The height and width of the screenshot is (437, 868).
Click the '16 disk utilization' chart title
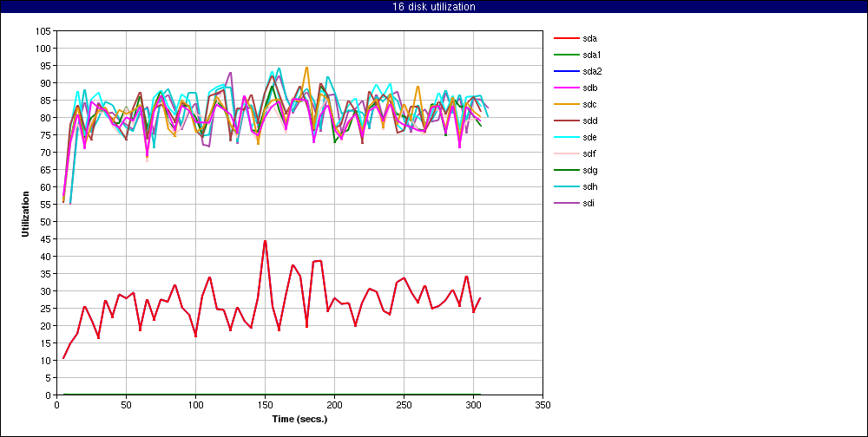click(x=433, y=7)
